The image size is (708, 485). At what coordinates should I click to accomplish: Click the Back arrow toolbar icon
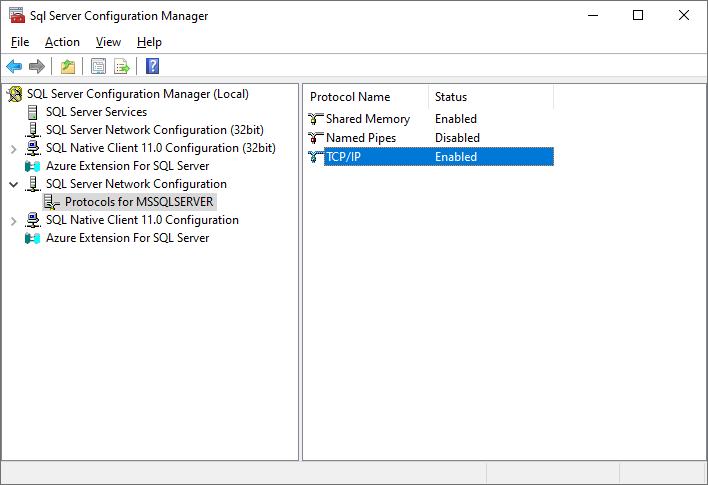(x=14, y=66)
